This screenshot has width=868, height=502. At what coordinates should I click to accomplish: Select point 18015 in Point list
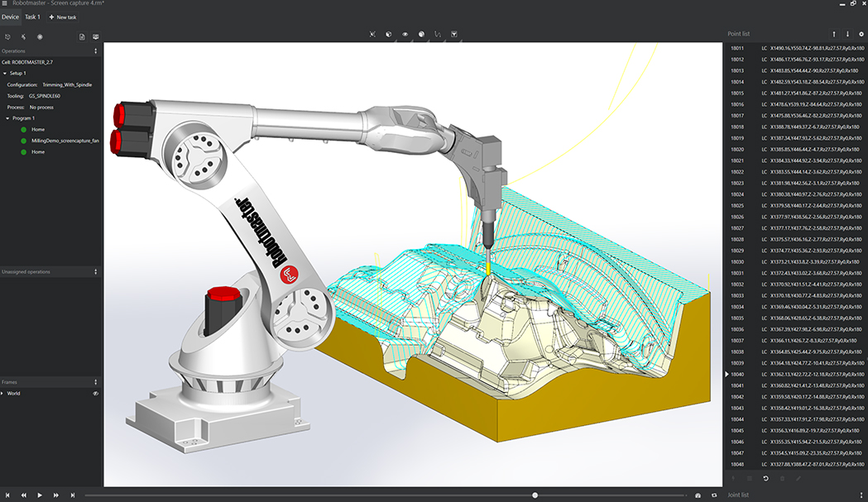pyautogui.click(x=796, y=93)
